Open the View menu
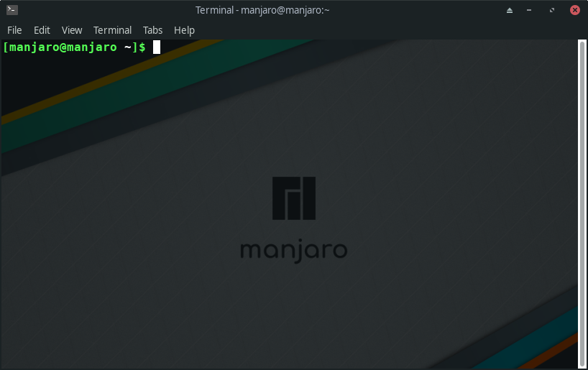Screen dimensions: 588x370 (x=72, y=30)
